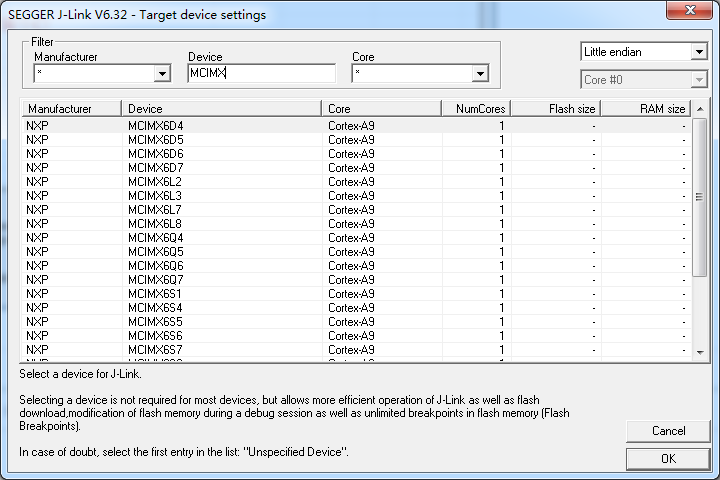
Task: Close the Target device settings dialog
Action: coord(690,10)
